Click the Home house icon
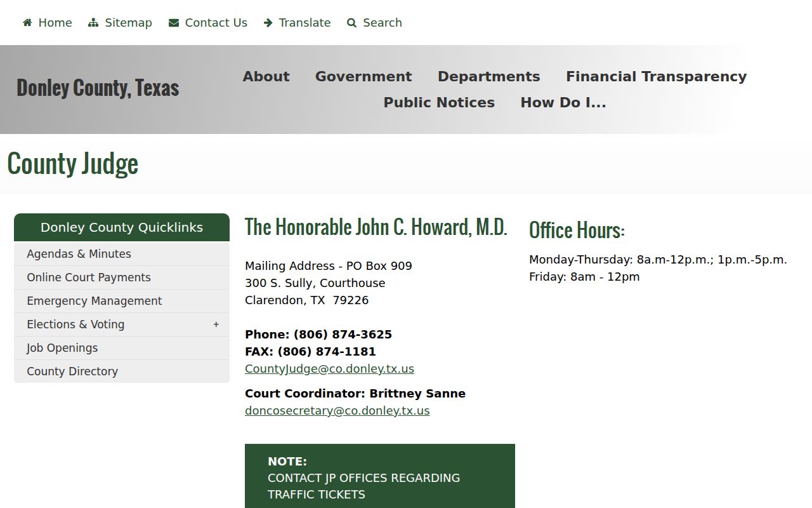 pyautogui.click(x=27, y=23)
